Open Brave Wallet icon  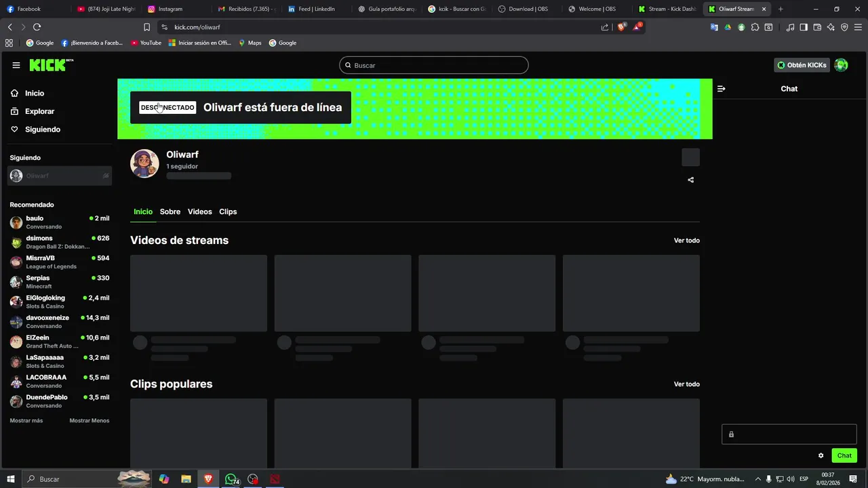tap(817, 27)
